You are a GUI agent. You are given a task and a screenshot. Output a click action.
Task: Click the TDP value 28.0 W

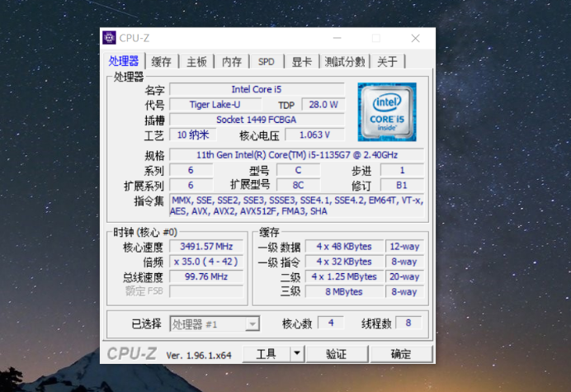tap(323, 105)
